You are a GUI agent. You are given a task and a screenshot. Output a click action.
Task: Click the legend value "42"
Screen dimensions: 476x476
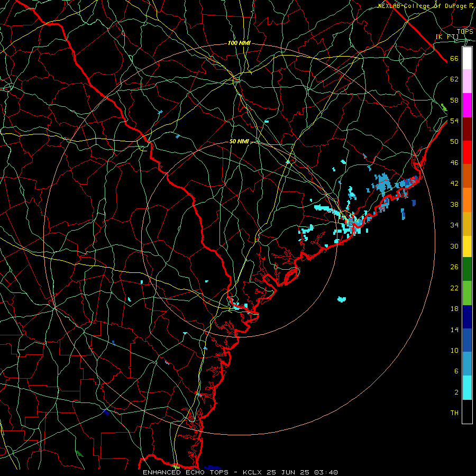tap(454, 184)
